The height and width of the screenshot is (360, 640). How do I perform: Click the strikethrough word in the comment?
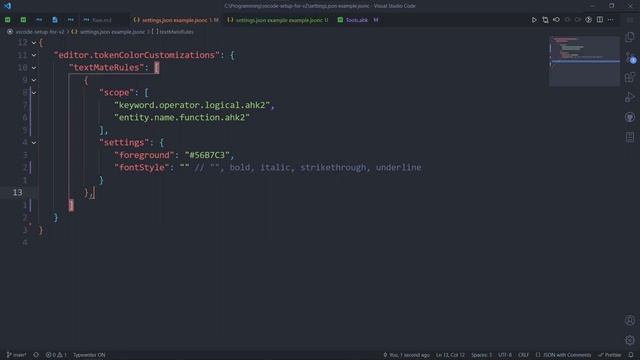click(x=333, y=167)
